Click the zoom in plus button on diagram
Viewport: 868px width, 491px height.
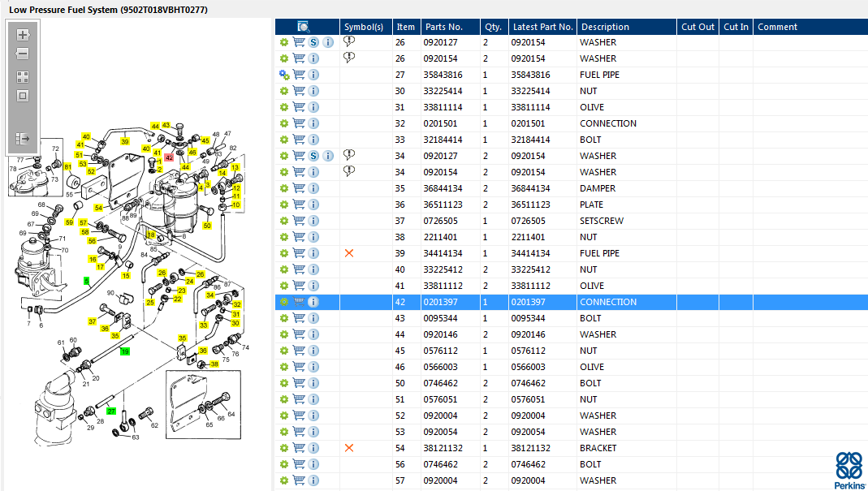(23, 35)
